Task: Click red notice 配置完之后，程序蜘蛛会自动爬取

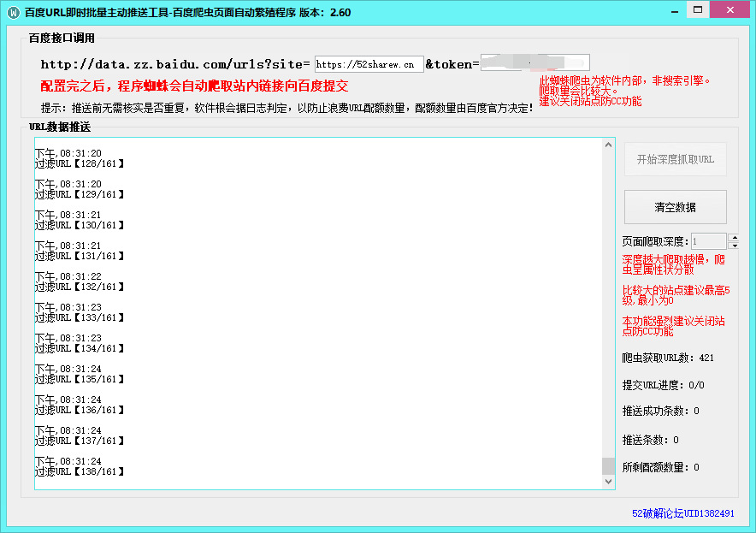Action: tap(194, 86)
